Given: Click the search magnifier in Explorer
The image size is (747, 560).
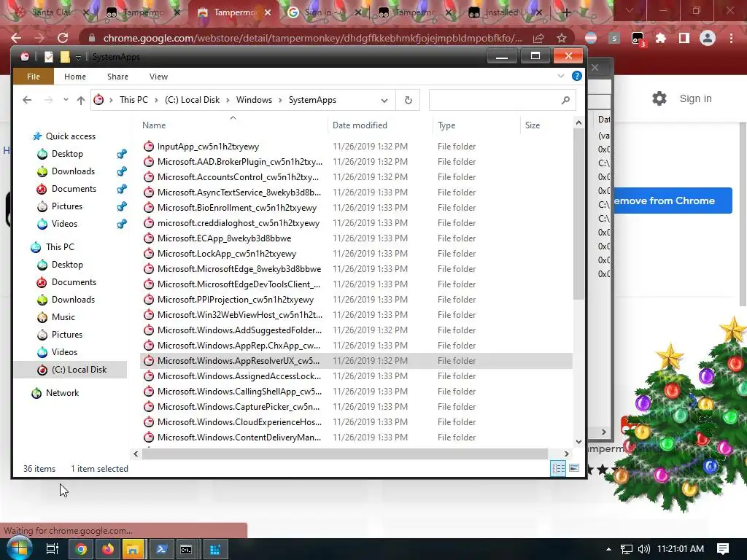Looking at the screenshot, I should (x=565, y=100).
